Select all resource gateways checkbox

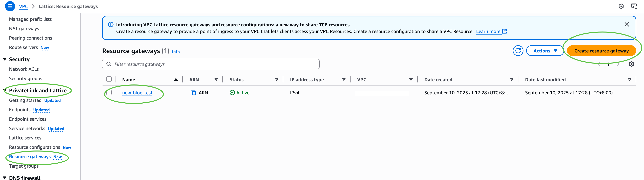(109, 79)
